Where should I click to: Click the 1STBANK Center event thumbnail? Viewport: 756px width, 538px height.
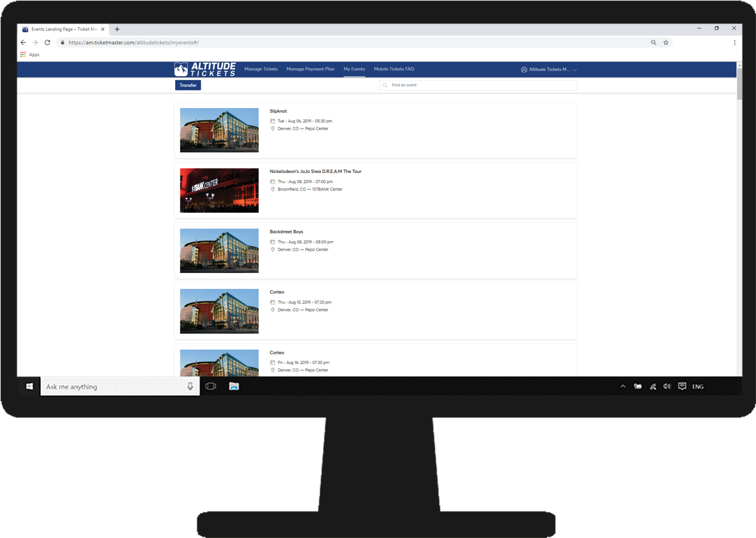[x=219, y=191]
